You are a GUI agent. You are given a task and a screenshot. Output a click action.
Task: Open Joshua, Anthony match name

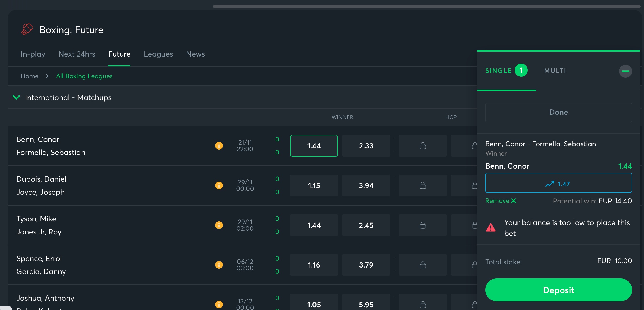coord(45,298)
